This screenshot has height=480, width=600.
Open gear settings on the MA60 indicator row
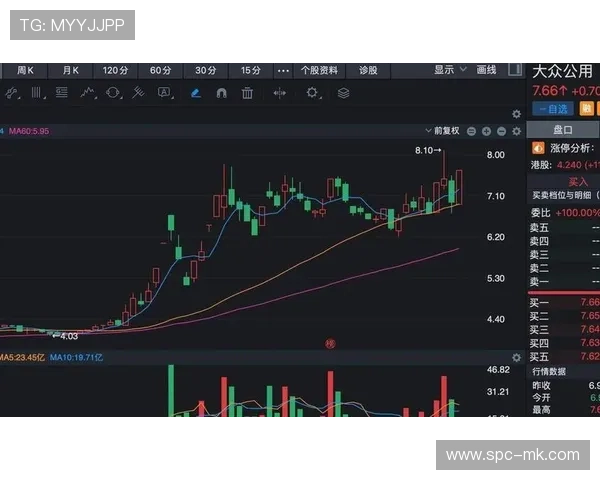pos(516,131)
